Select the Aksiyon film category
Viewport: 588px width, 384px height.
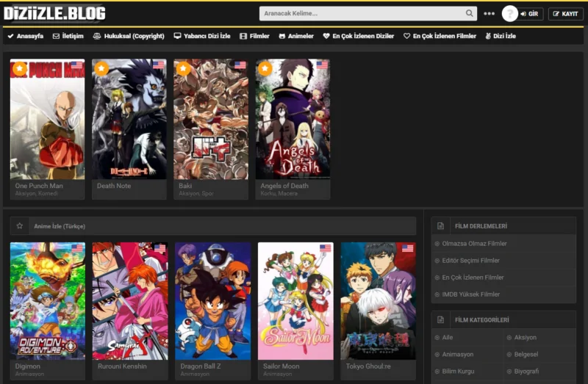coord(525,337)
